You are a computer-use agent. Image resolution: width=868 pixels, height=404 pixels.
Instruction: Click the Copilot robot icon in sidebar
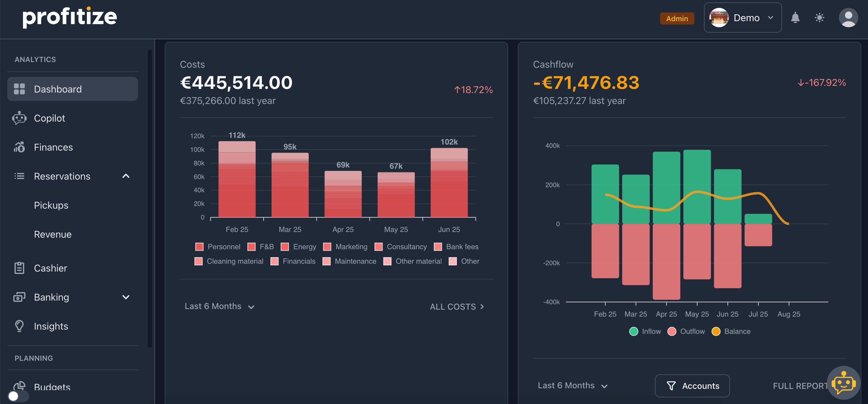pos(19,118)
